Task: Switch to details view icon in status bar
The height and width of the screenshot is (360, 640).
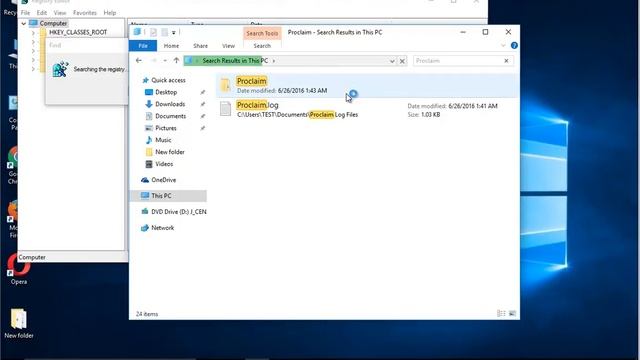Action: pyautogui.click(x=501, y=313)
